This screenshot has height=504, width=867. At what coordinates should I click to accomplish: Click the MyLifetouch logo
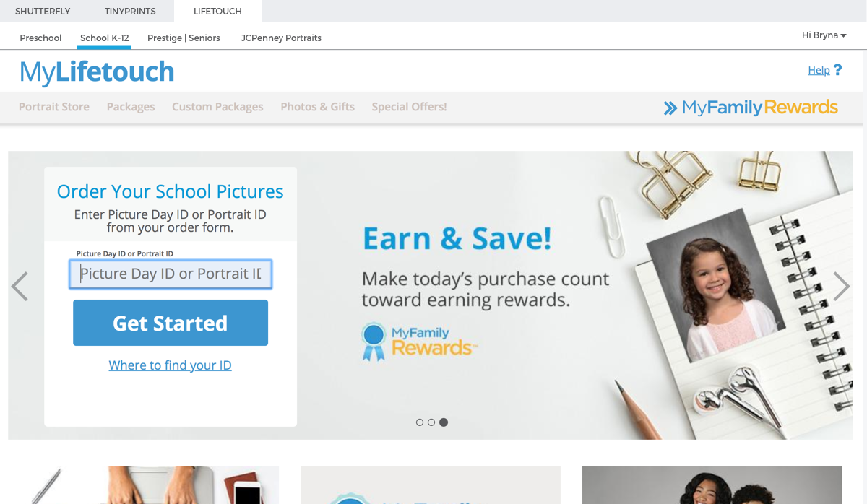[97, 72]
